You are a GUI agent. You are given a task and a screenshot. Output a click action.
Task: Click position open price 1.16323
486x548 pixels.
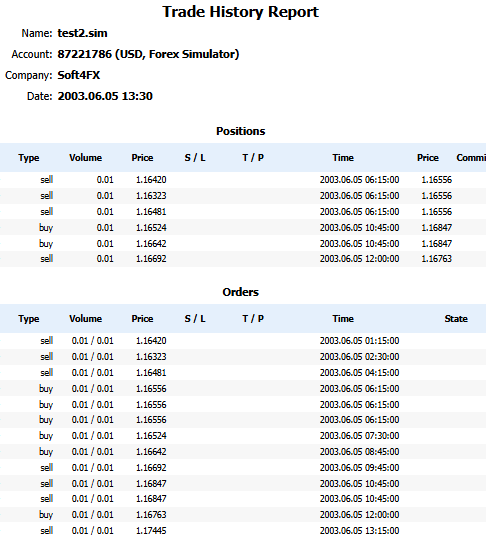click(x=151, y=196)
